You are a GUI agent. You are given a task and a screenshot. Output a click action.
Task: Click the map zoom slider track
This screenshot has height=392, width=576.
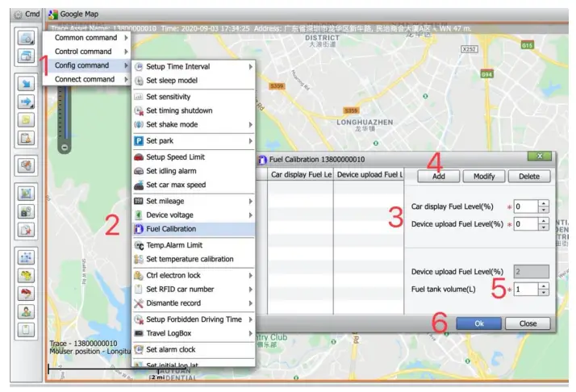(x=65, y=112)
